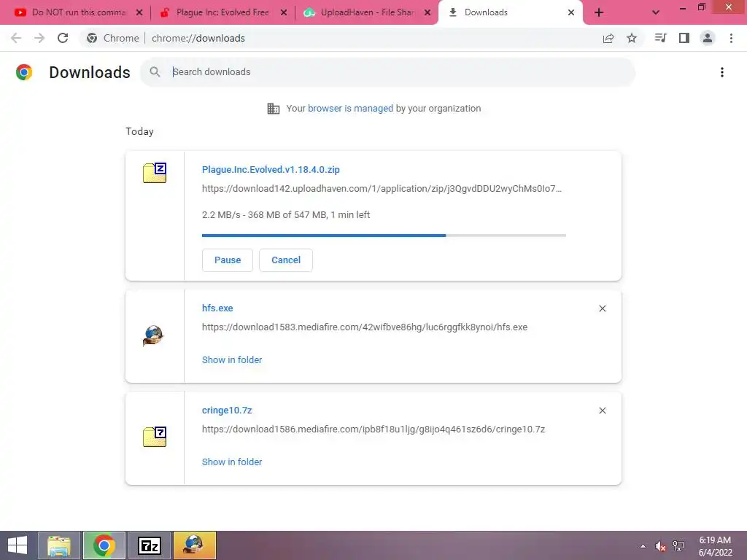Screen dimensions: 747x560
Task: Click the Chrome logo beside Downloads heading
Action: point(24,72)
